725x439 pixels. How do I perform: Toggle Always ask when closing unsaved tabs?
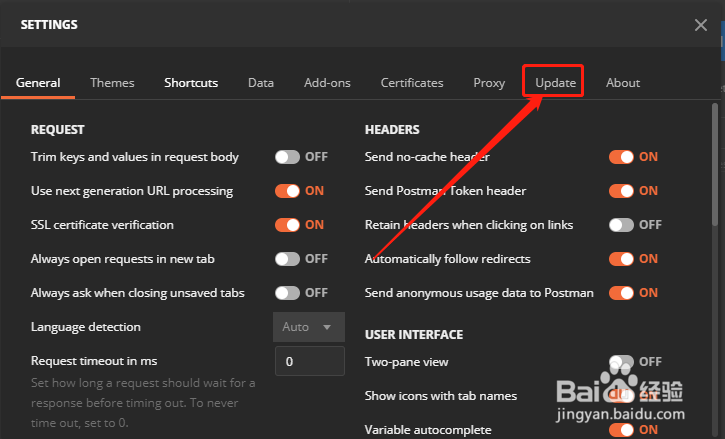tap(288, 293)
